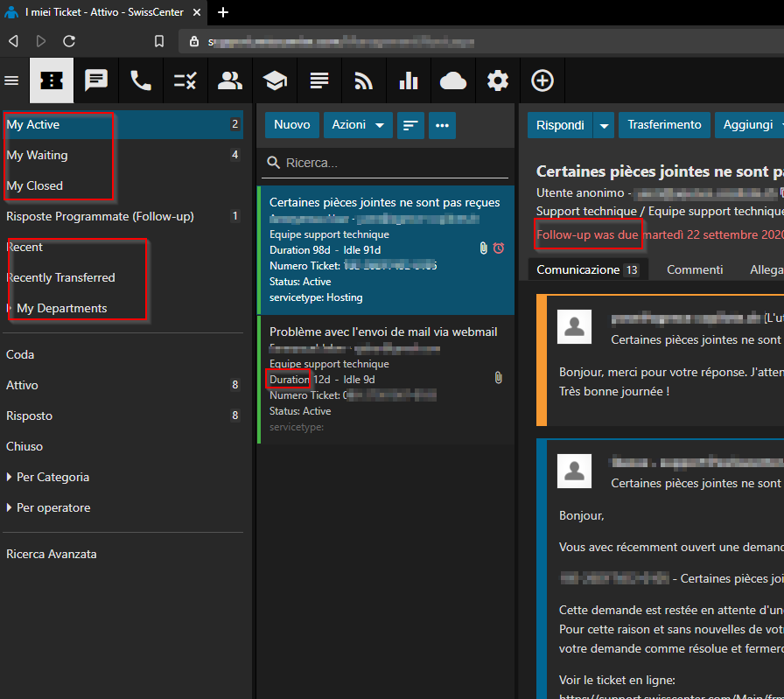Toggle the hamburger menu sidebar

pos(12,80)
